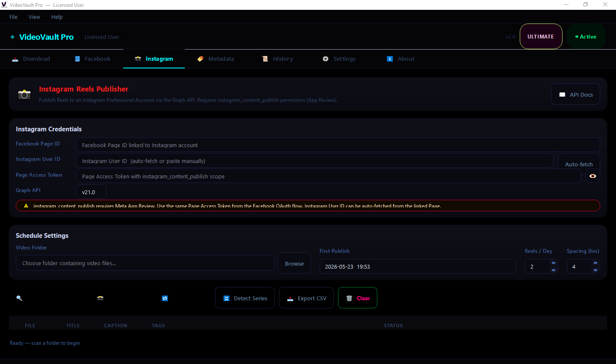Increase the Spacing (hrs) value
616x364 pixels.
point(595,263)
